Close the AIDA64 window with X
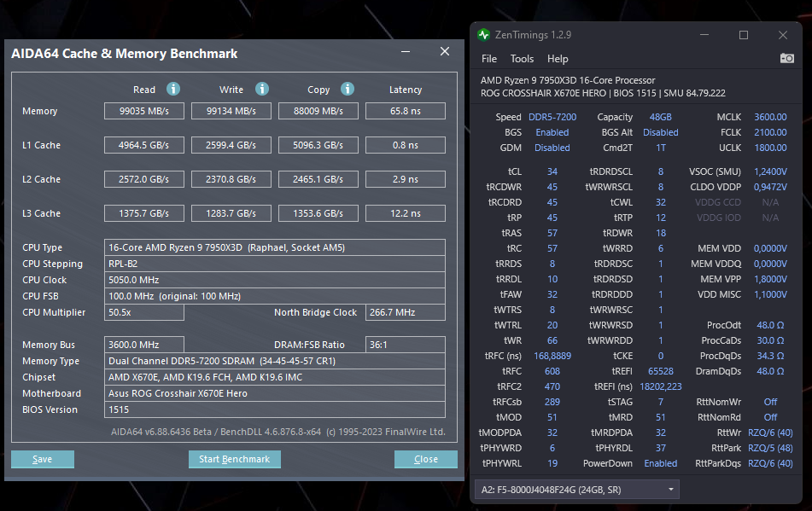 [x=445, y=51]
